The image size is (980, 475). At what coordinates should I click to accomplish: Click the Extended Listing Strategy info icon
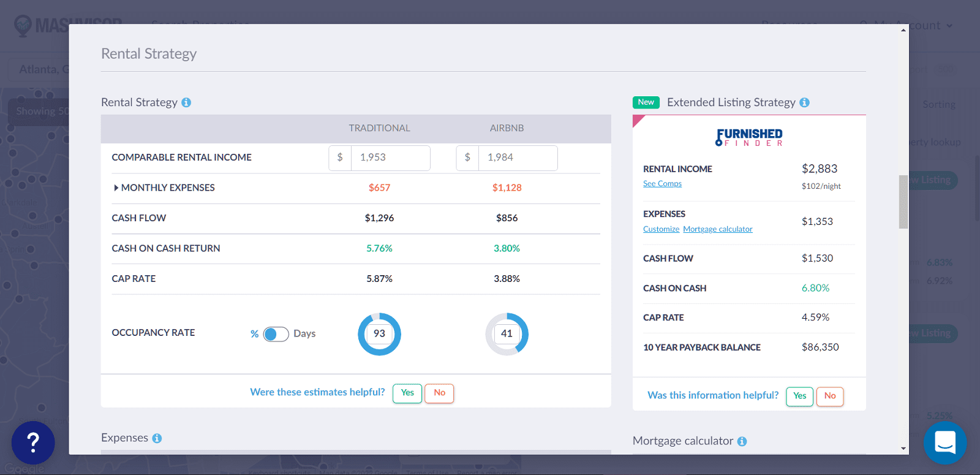804,102
